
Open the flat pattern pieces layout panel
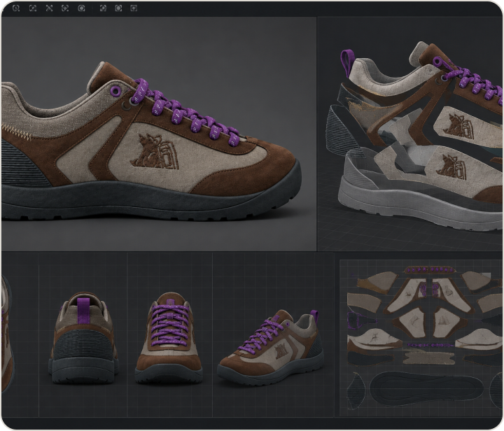[x=421, y=338]
